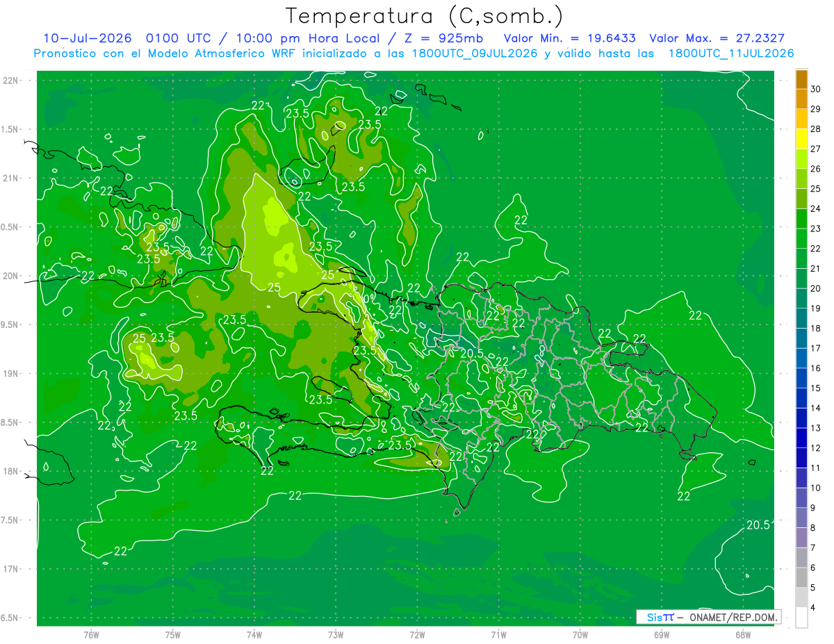Click the '70W' longitude axis label
Image resolution: width=834 pixels, height=644 pixels.
[580, 634]
